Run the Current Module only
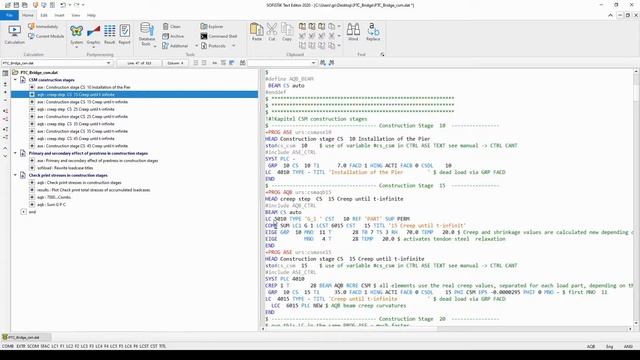640x360 pixels. coord(46,36)
